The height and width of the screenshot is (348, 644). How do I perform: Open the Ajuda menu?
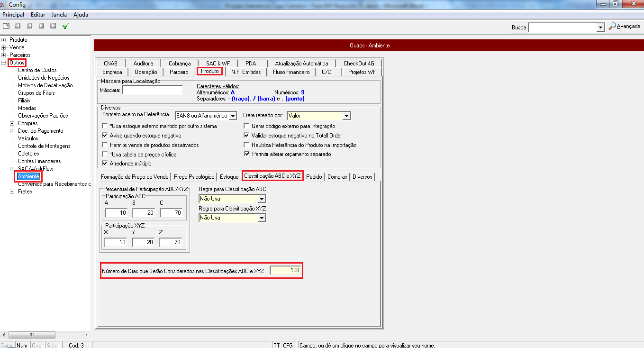[81, 15]
